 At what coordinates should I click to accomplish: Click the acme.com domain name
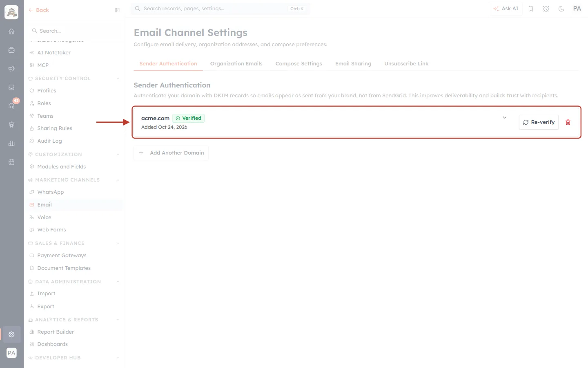click(x=155, y=119)
